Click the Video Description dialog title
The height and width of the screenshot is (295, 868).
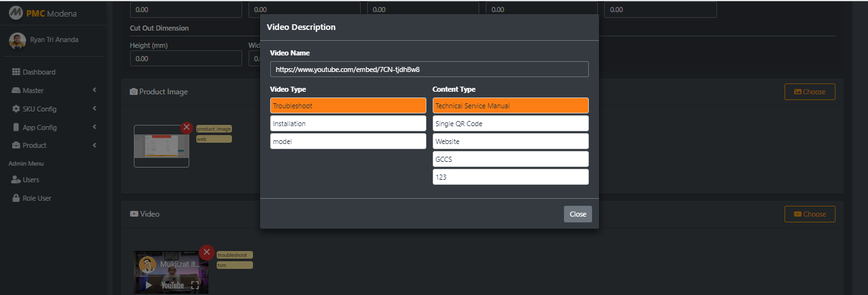(301, 27)
